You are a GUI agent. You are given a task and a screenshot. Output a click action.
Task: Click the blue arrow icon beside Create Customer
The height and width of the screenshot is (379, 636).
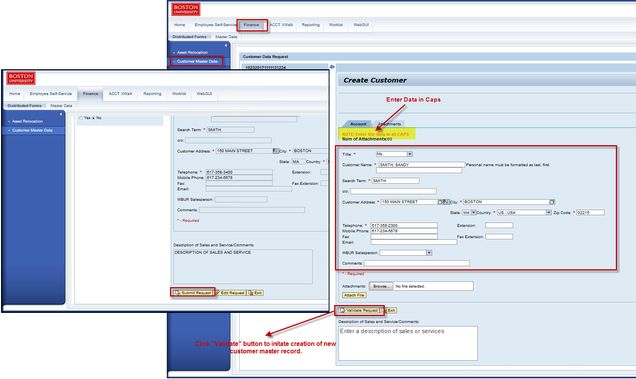coord(332,67)
